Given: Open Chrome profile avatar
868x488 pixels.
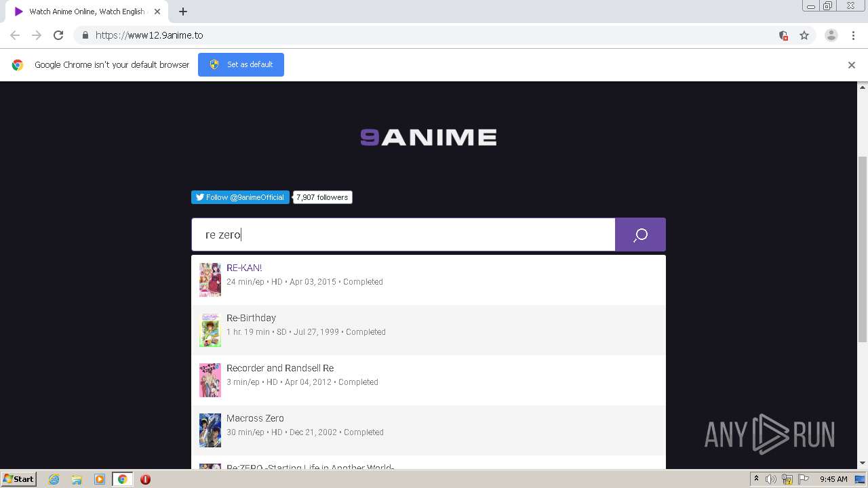Looking at the screenshot, I should 831,35.
